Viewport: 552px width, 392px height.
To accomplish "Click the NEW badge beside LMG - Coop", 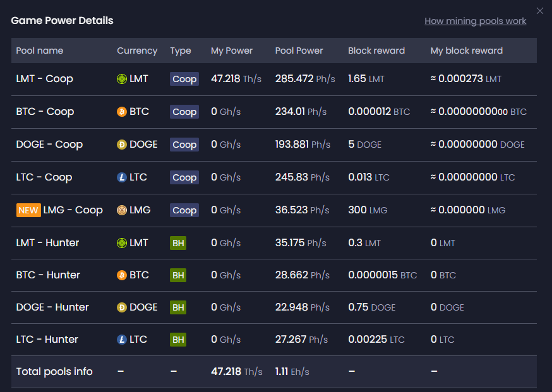I will click(x=28, y=210).
